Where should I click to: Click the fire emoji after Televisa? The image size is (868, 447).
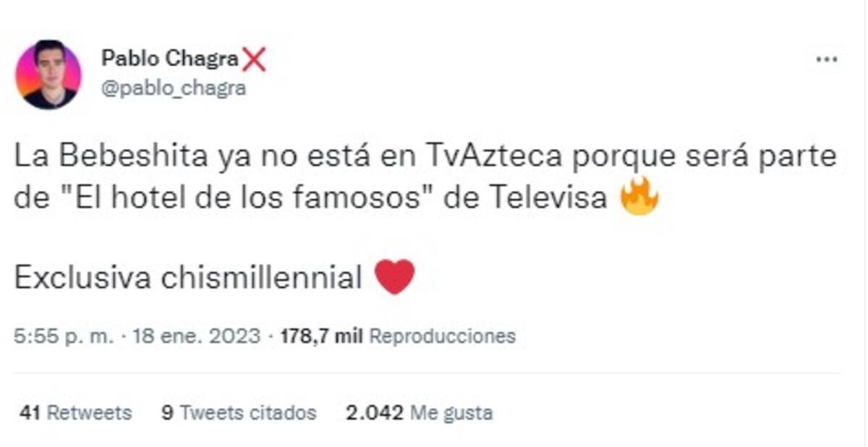coord(639,197)
